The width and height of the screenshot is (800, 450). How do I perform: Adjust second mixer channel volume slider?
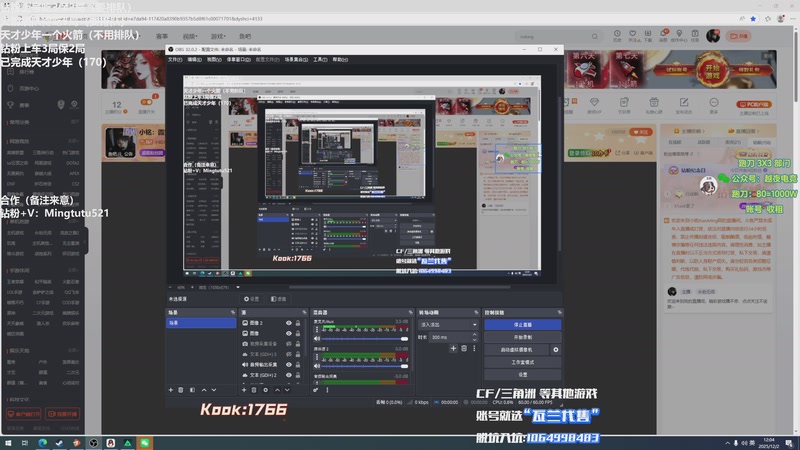[x=365, y=366]
